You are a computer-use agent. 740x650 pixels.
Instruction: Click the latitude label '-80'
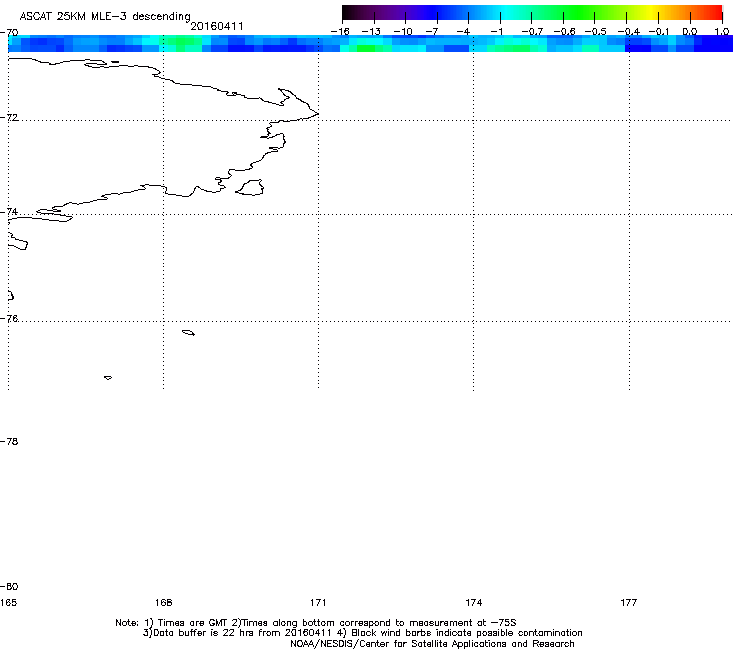tap(9, 586)
